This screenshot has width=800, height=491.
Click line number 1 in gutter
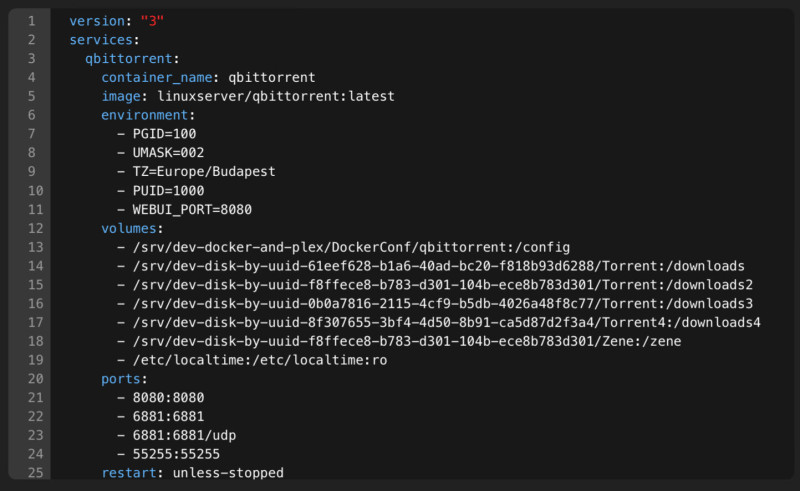coord(32,21)
